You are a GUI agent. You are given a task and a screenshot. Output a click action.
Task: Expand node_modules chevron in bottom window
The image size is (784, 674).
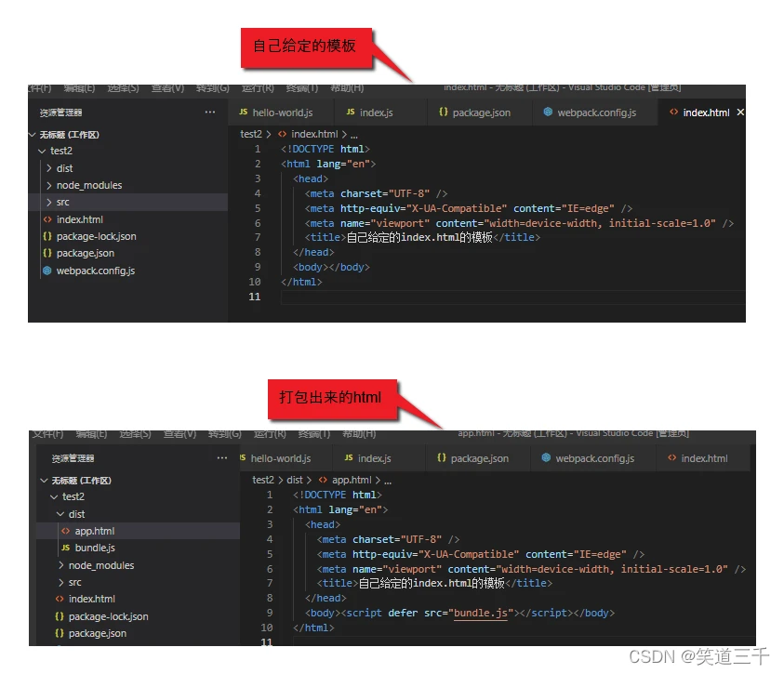(61, 565)
